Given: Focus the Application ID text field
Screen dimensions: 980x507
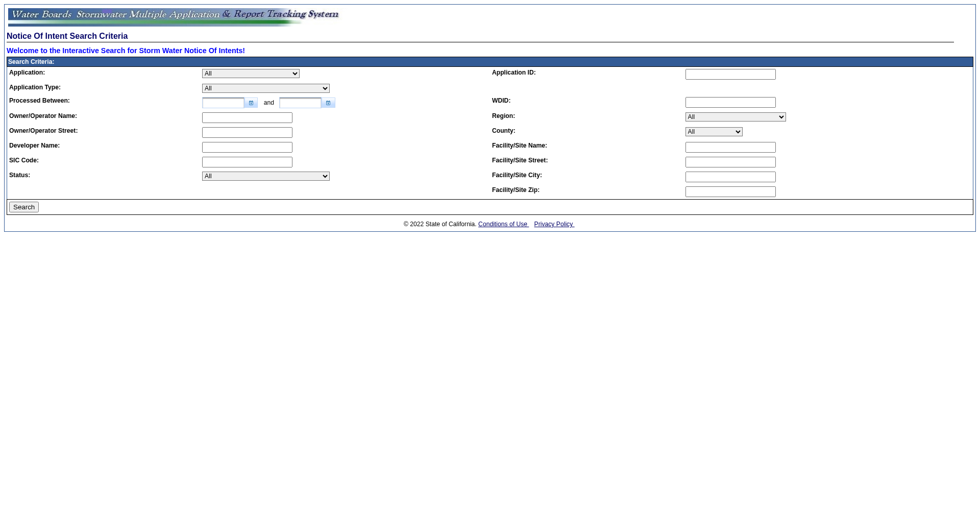Looking at the screenshot, I should click(x=730, y=75).
